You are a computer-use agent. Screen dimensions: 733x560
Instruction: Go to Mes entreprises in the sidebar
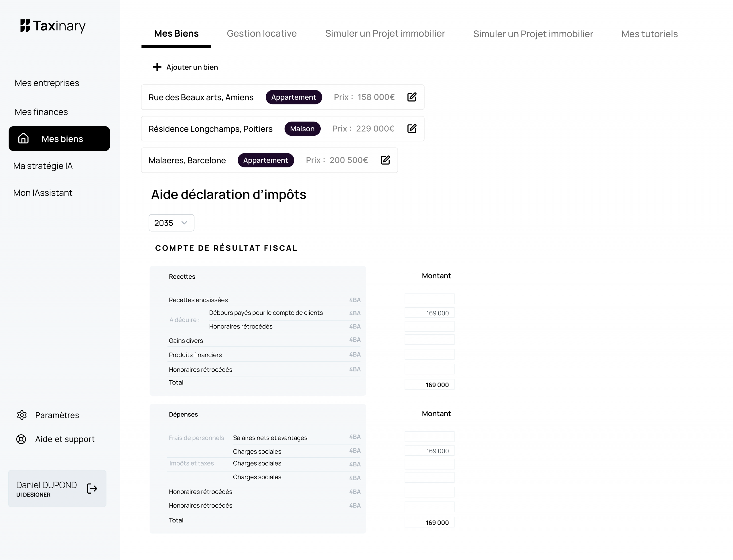click(x=47, y=83)
